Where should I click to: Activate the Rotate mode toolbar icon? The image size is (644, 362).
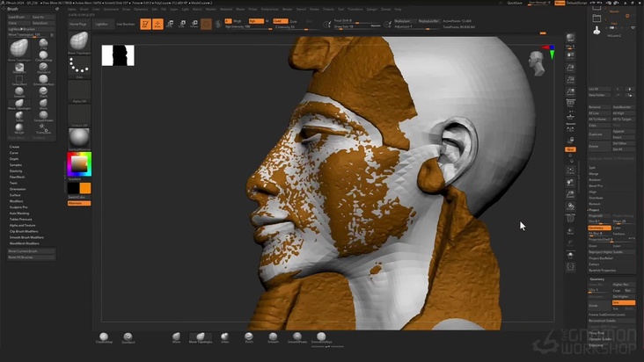click(x=194, y=24)
